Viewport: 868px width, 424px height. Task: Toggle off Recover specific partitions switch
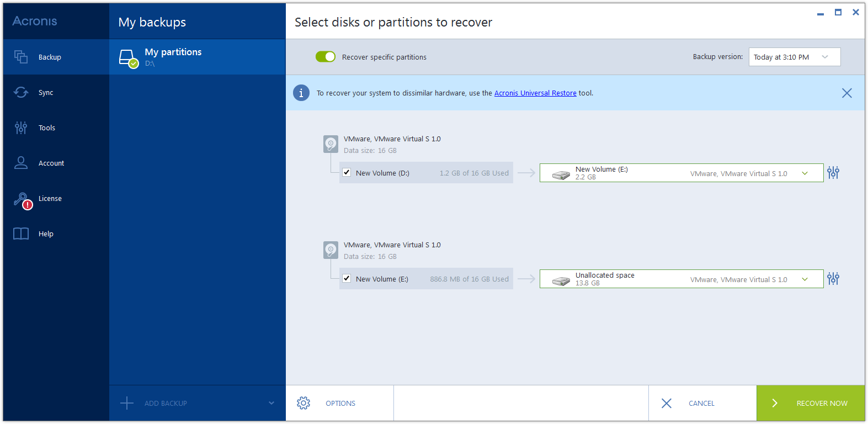326,57
